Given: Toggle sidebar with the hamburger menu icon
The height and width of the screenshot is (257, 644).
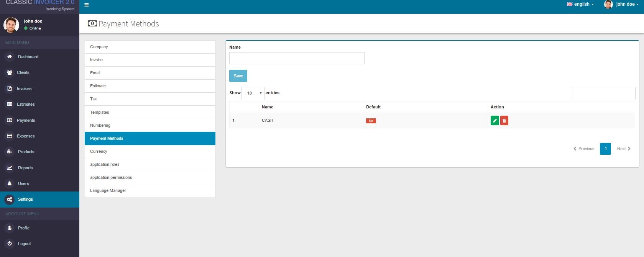Looking at the screenshot, I should tap(87, 5).
